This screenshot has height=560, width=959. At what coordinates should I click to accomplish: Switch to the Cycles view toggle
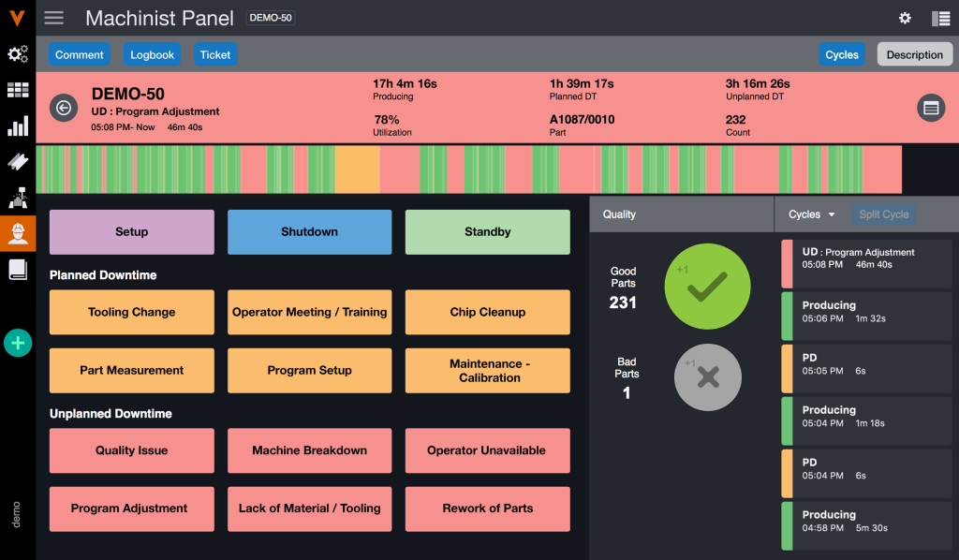[x=841, y=54]
